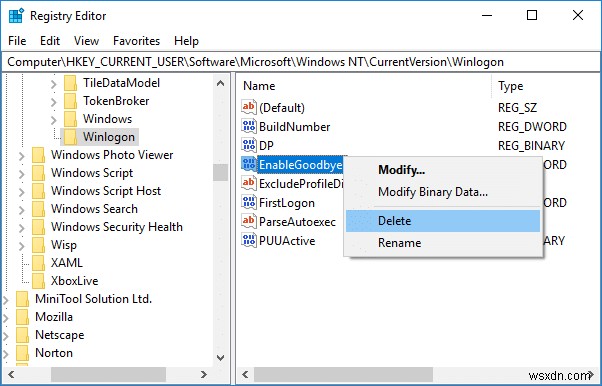This screenshot has width=602, height=386.
Task: Click the string icon next to (Default)
Action: pos(249,107)
